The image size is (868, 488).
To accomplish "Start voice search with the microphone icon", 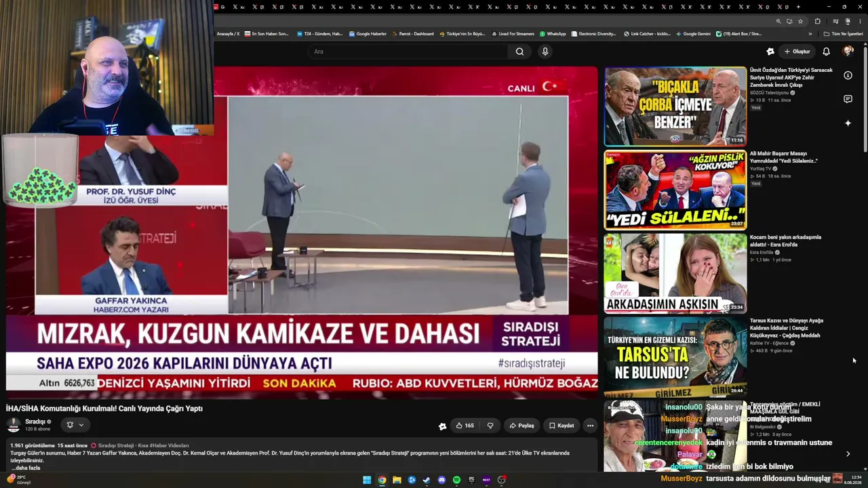I will click(x=545, y=52).
